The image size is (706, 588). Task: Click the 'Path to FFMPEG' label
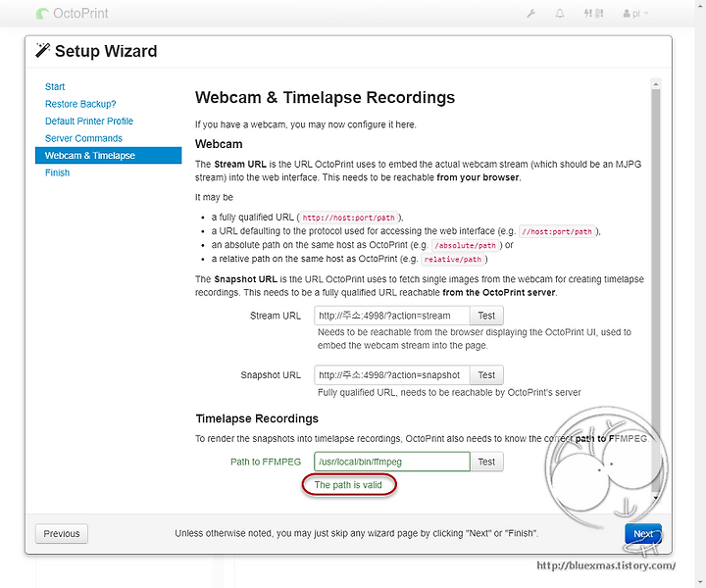(x=266, y=462)
